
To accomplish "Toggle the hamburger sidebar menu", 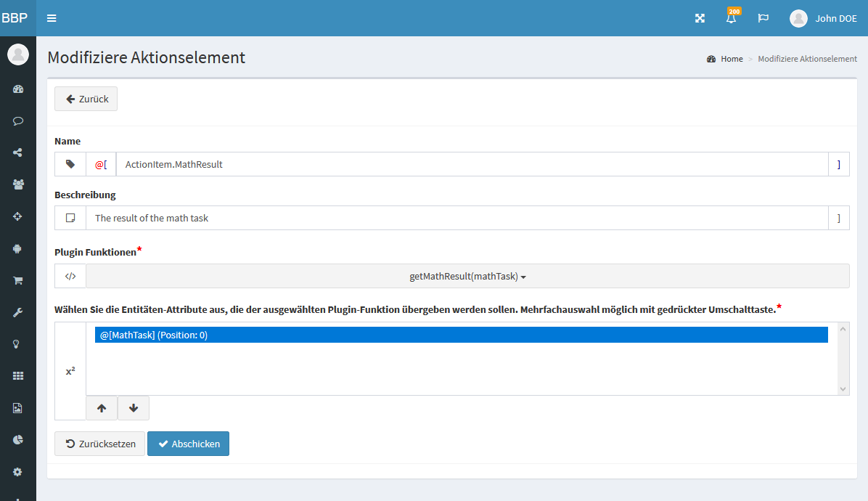I will (x=52, y=18).
